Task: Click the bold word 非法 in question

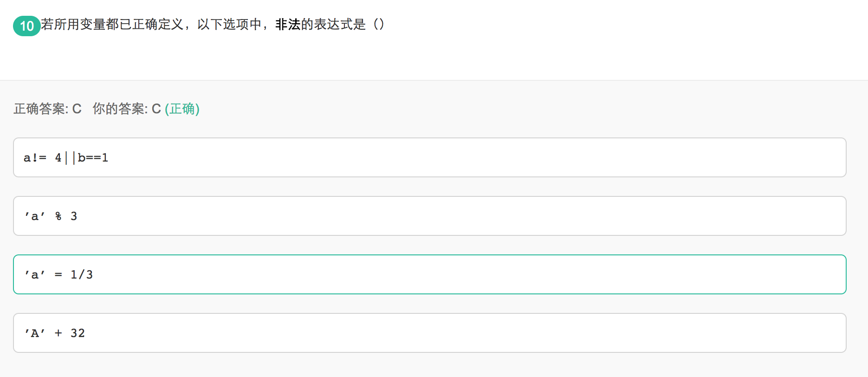Action: [288, 24]
